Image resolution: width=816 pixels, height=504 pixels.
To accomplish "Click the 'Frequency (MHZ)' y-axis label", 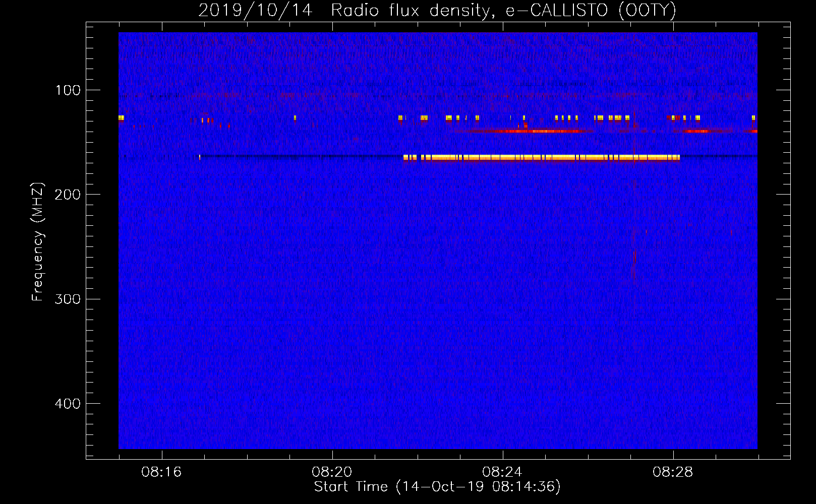I will click(38, 242).
